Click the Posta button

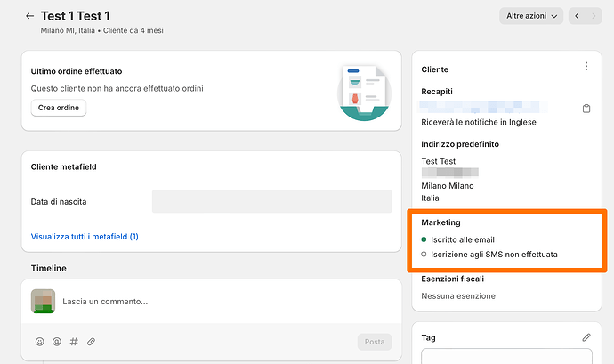point(374,342)
